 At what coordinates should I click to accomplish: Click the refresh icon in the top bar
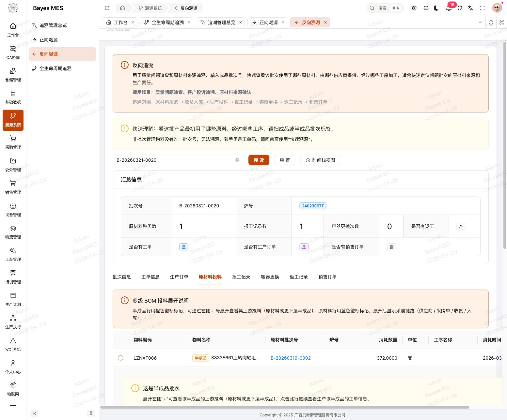pos(107,8)
